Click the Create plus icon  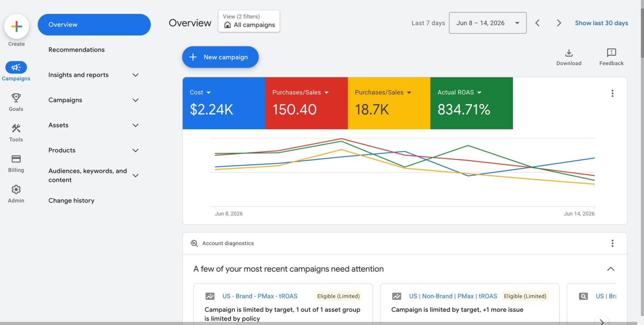click(16, 26)
